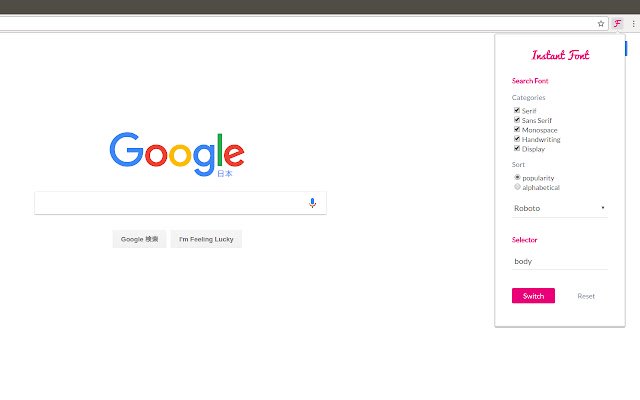
Task: Click the Categories label
Action: [528, 98]
